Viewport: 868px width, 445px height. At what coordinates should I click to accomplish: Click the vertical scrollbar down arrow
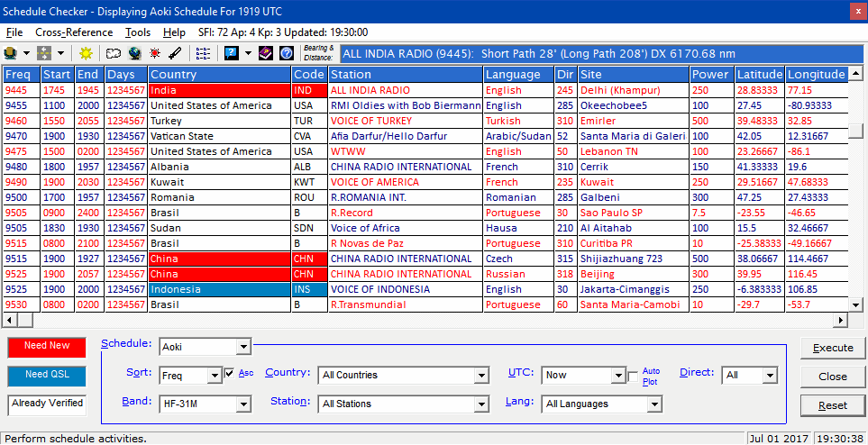(855, 304)
